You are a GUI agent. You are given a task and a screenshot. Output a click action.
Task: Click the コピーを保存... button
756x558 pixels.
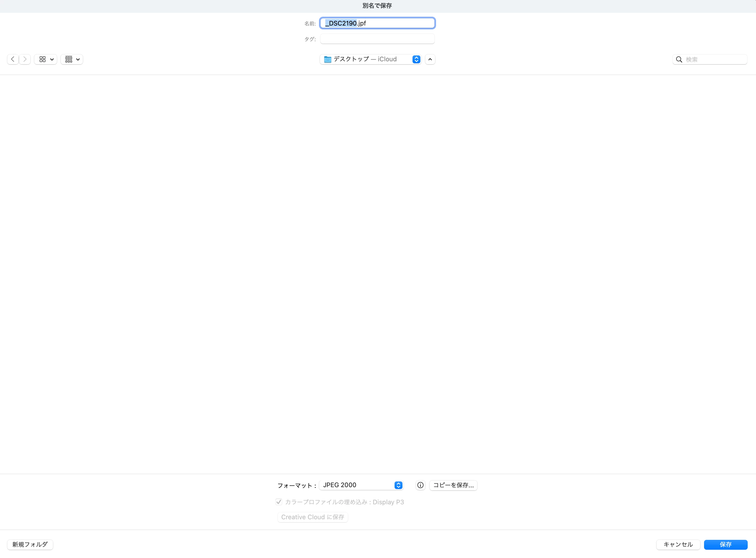(453, 485)
